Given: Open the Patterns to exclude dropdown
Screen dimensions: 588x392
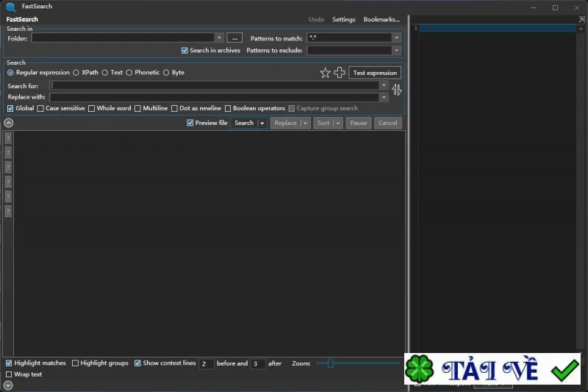Looking at the screenshot, I should tap(396, 50).
